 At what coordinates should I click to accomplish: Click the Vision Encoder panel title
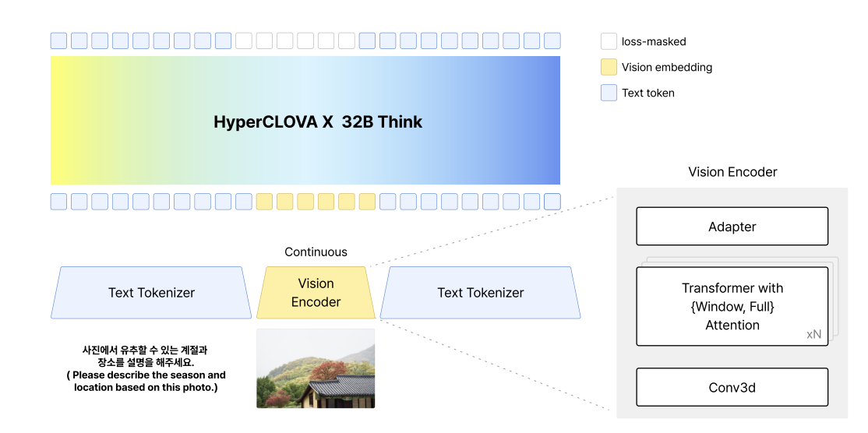pyautogui.click(x=732, y=172)
